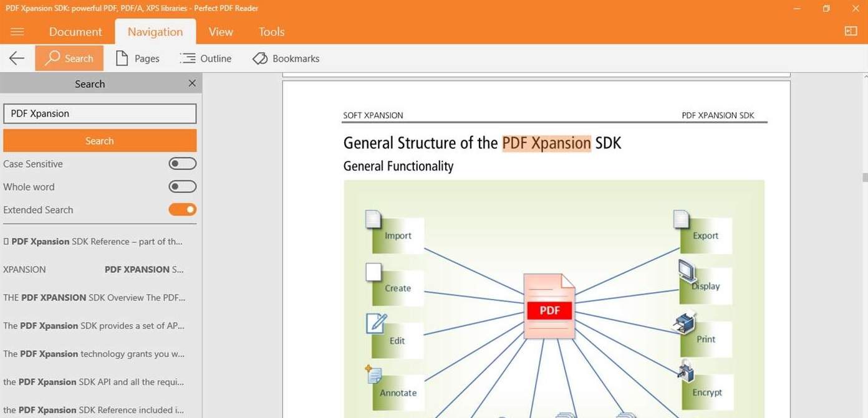This screenshot has width=868, height=418.
Task: Click the search text input field
Action: point(100,113)
